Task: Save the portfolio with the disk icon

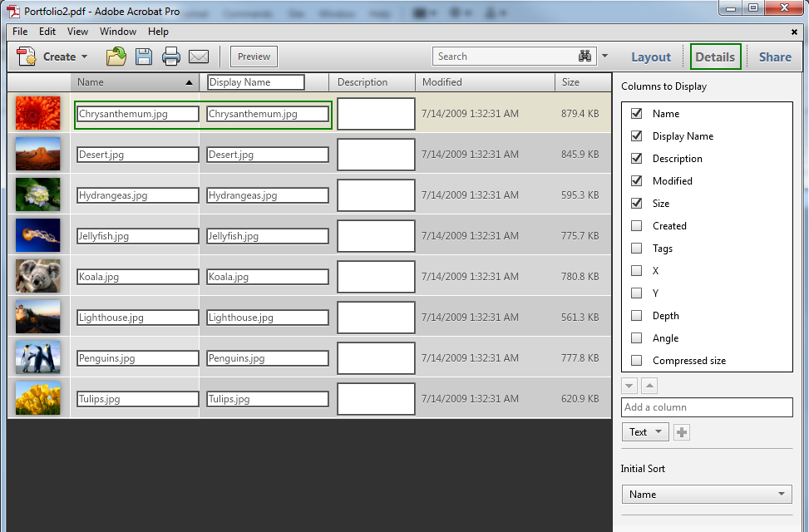Action: coord(143,56)
